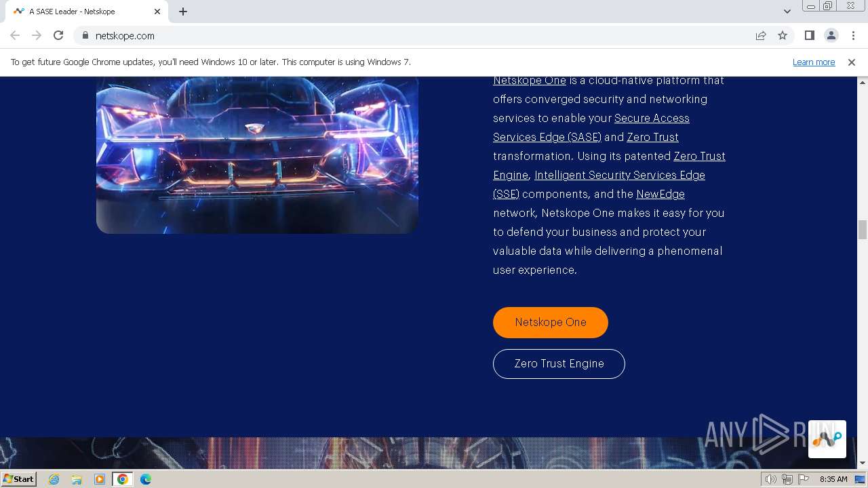Dismiss the Chrome update notification bar
This screenshot has width=868, height=488.
[x=852, y=62]
